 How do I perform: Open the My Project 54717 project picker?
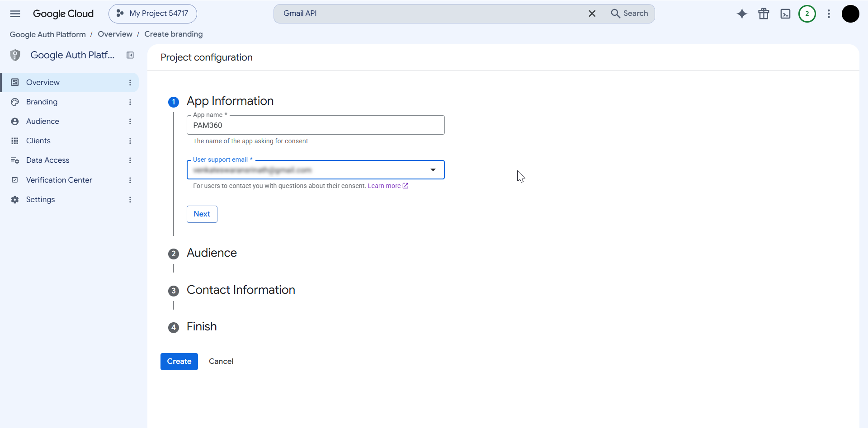153,14
